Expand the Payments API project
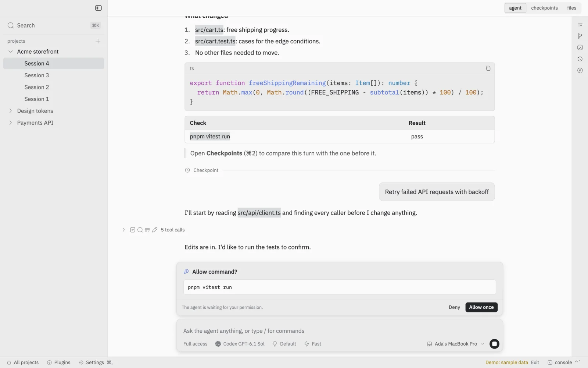588x368 pixels. [11, 123]
